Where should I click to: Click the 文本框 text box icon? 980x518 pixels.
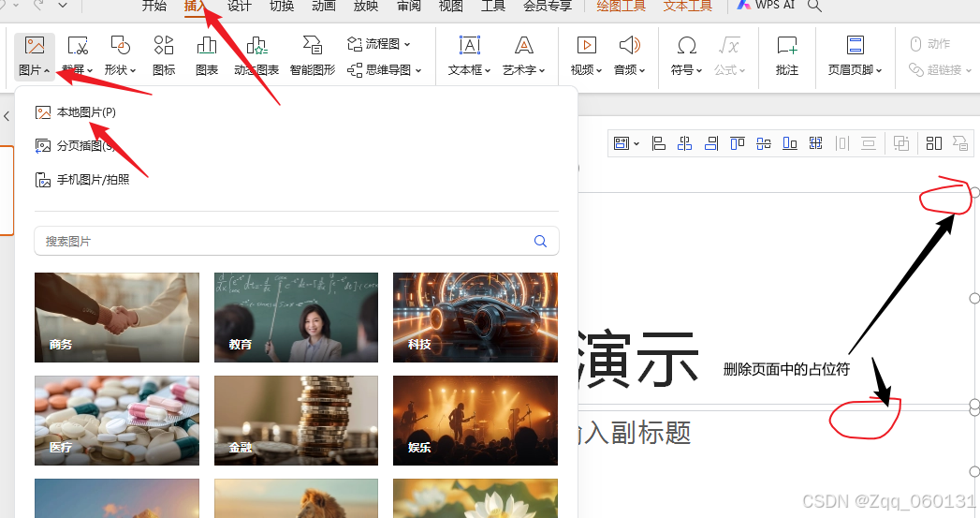[x=469, y=46]
